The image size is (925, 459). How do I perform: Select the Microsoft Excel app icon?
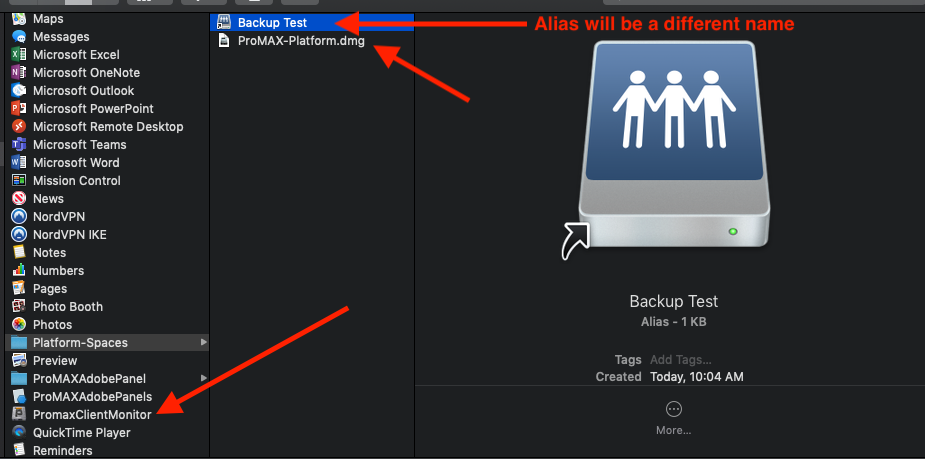(x=19, y=55)
